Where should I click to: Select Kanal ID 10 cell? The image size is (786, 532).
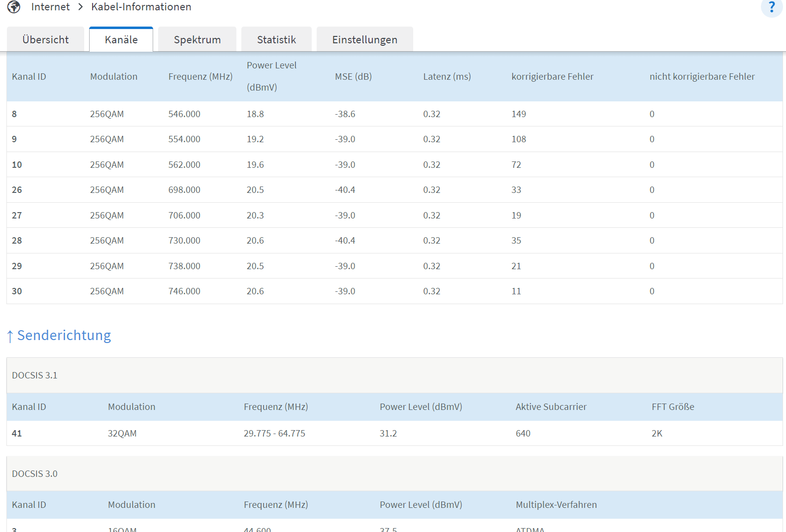tap(17, 164)
